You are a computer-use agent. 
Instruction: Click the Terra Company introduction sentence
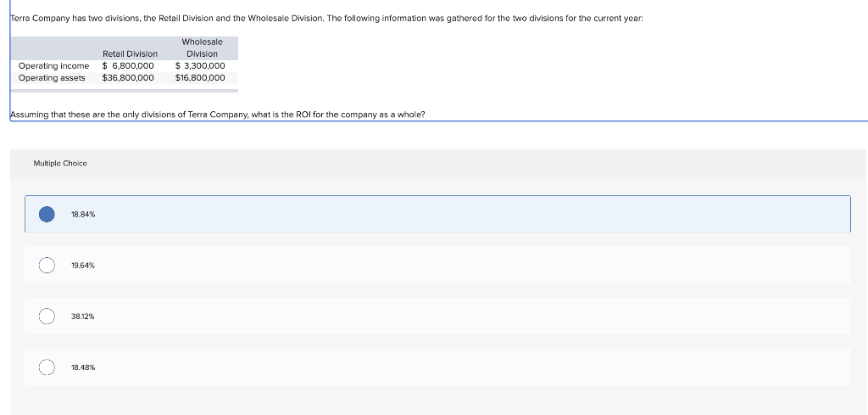tap(326, 17)
